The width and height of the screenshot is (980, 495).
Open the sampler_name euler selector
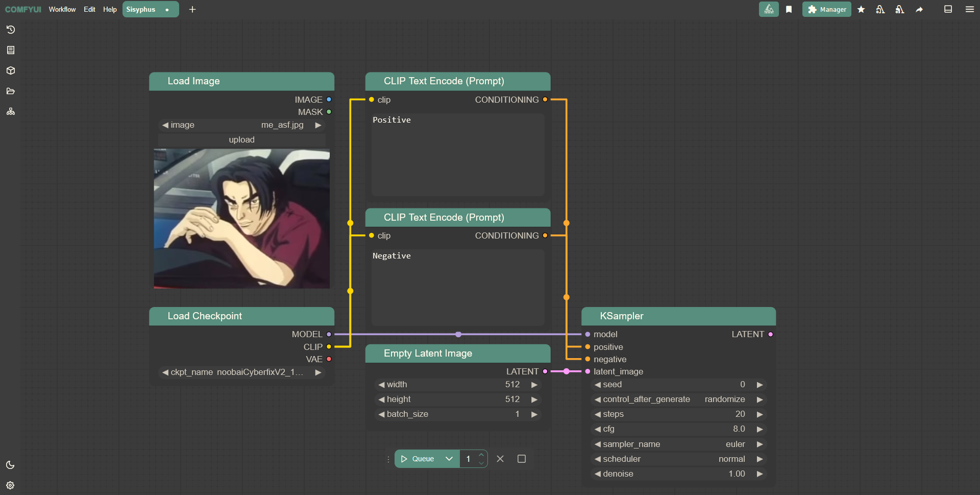[678, 444]
